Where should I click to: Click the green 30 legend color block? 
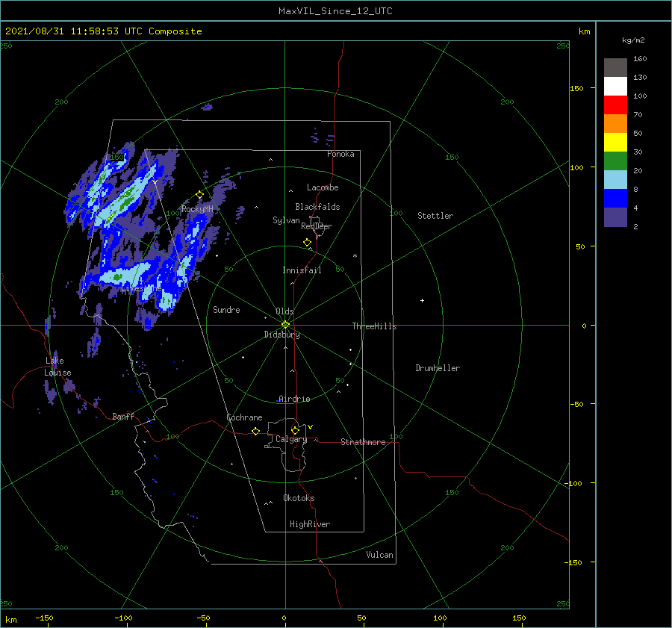615,161
